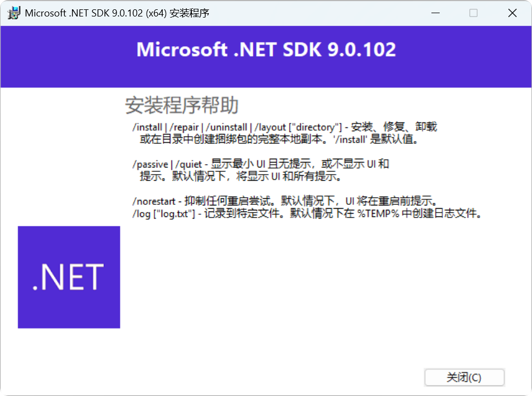
Task: Click the 关闭(C) button
Action: click(x=464, y=377)
